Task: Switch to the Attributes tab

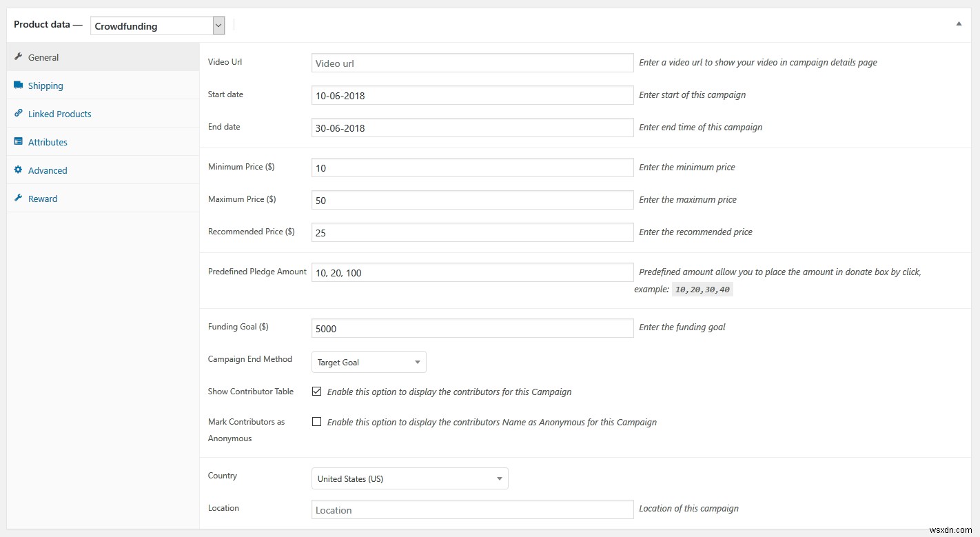Action: tap(48, 141)
